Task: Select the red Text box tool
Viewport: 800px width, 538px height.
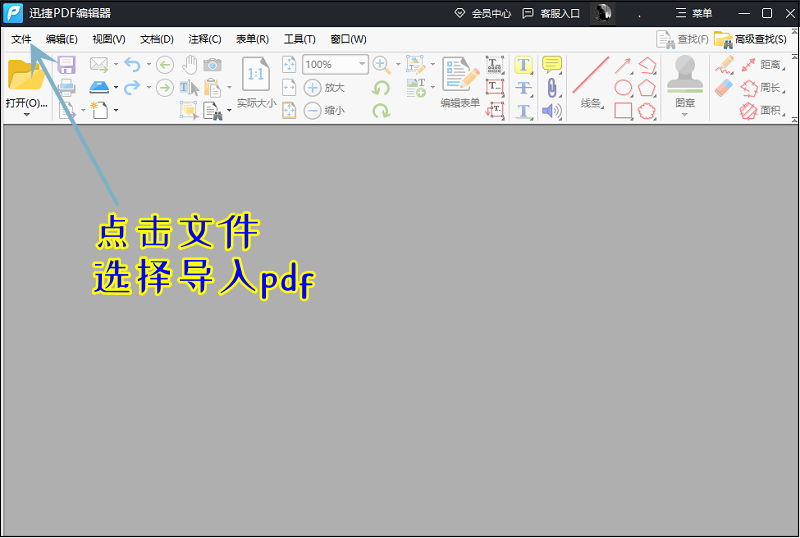Action: tap(494, 87)
